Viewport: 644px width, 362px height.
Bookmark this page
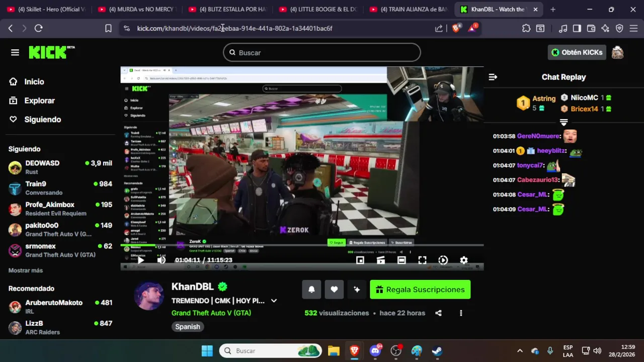(x=108, y=29)
